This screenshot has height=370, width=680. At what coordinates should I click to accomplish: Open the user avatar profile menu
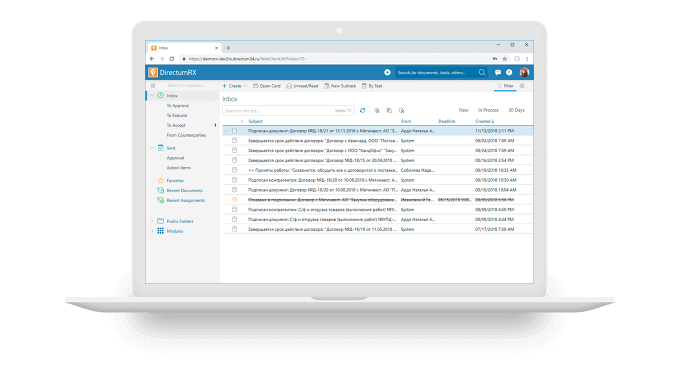point(524,72)
